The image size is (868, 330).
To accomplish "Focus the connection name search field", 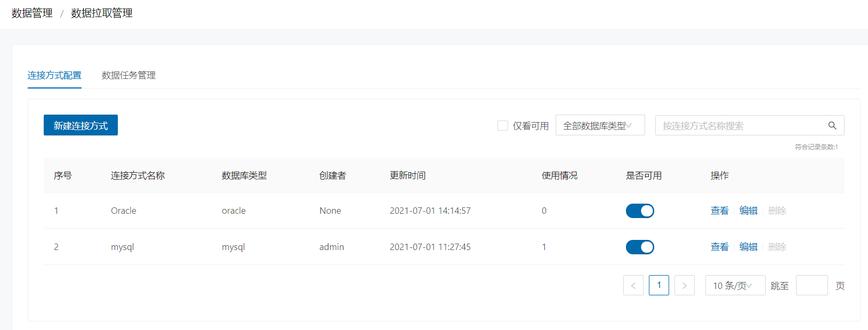I will click(741, 126).
